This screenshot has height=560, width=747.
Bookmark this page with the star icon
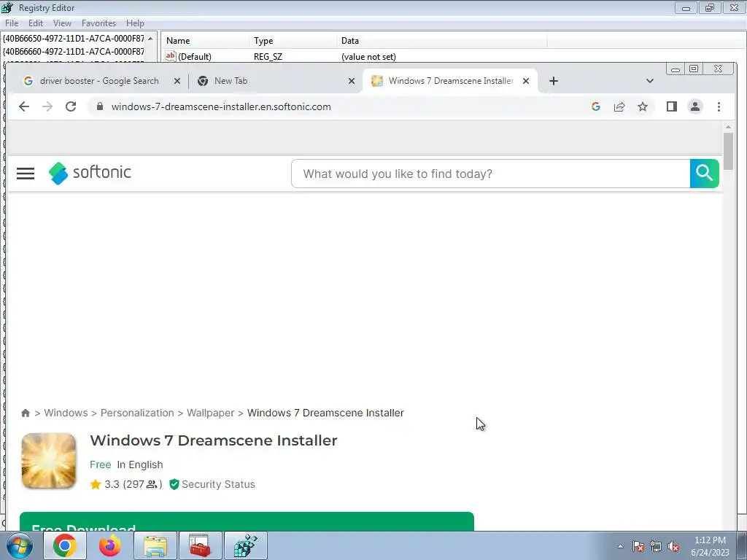(x=643, y=106)
